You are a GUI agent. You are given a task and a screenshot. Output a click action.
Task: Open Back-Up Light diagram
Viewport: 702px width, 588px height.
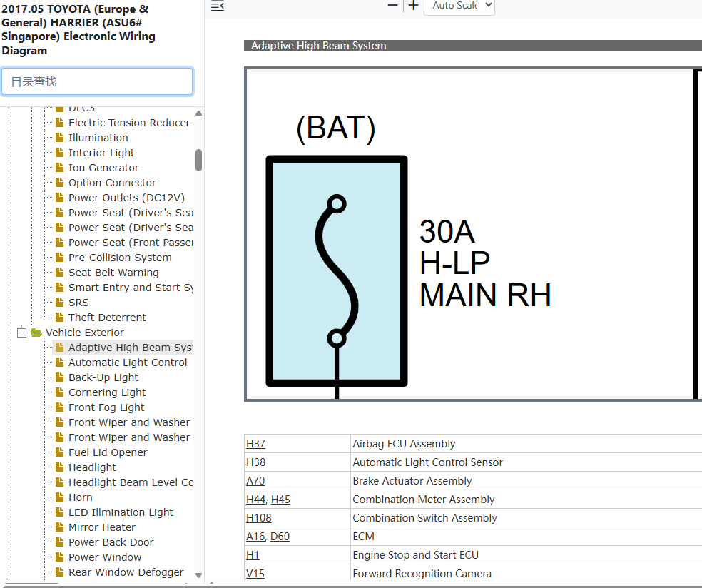[103, 377]
